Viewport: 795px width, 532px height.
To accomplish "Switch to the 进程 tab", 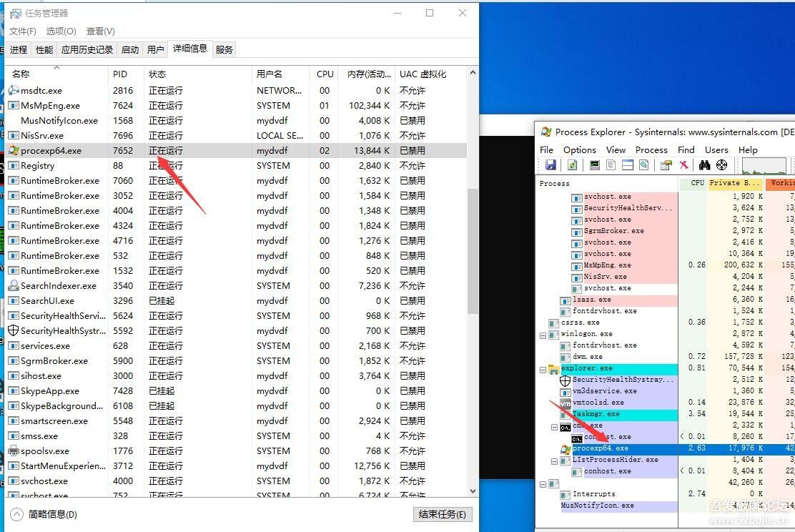I will pyautogui.click(x=19, y=50).
